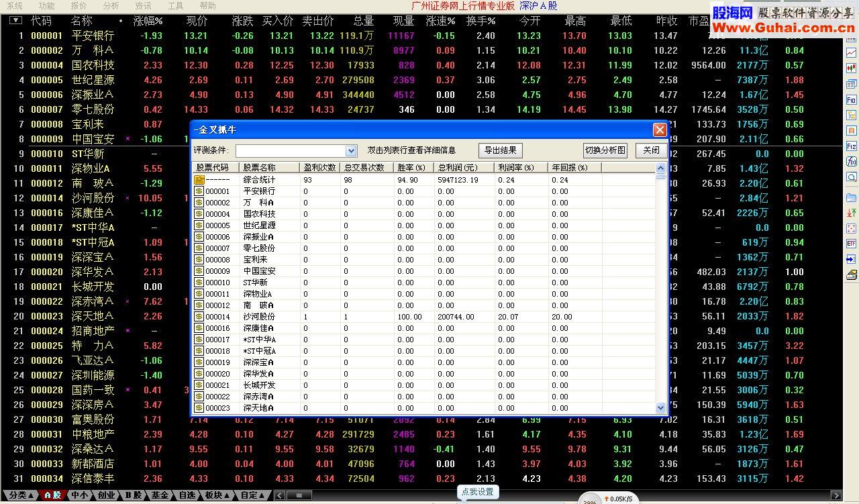The width and height of the screenshot is (859, 504).
Task: Switch to the 基金 tab
Action: pos(160,495)
